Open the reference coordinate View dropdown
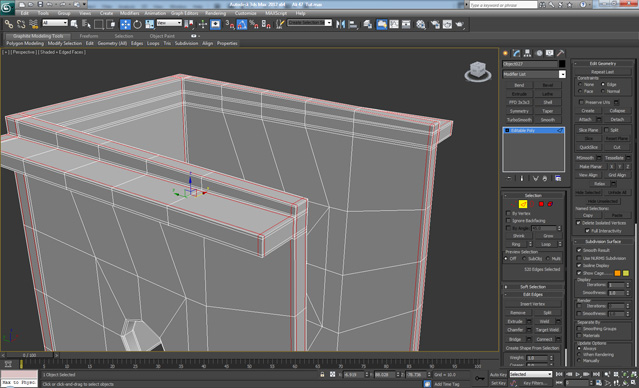Screen dimensions: 639x388 coord(169,23)
